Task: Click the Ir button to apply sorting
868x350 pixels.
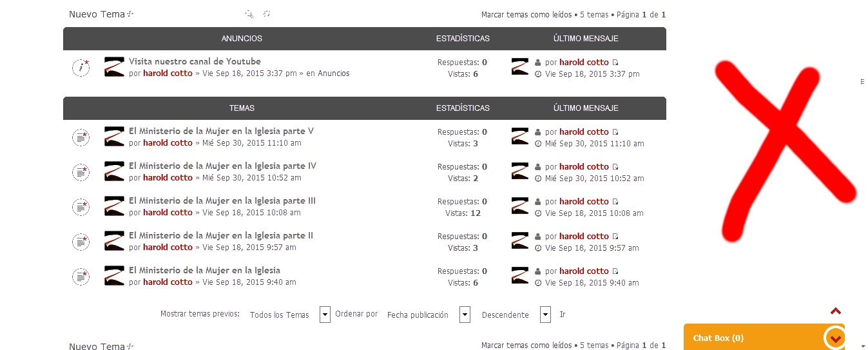Action: [563, 315]
